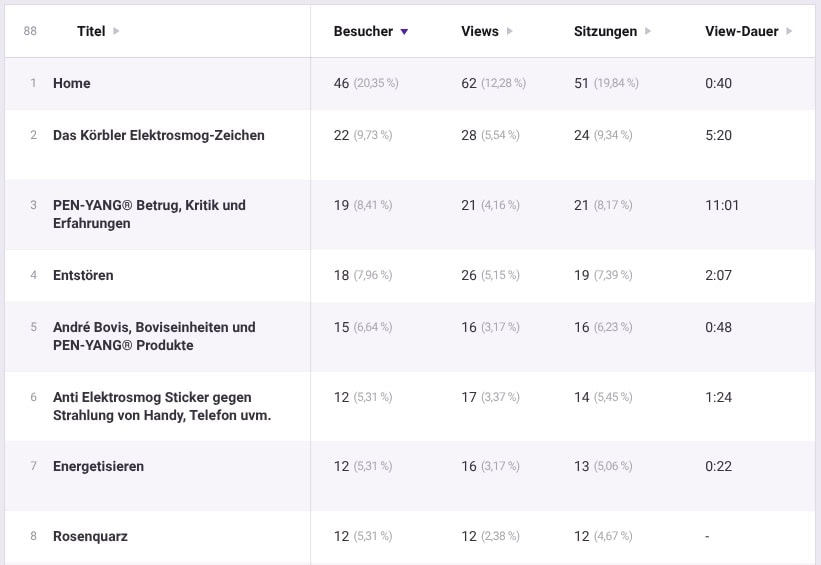Click the active sort arrow beside Besucher
This screenshot has width=821, height=565.
pos(404,32)
